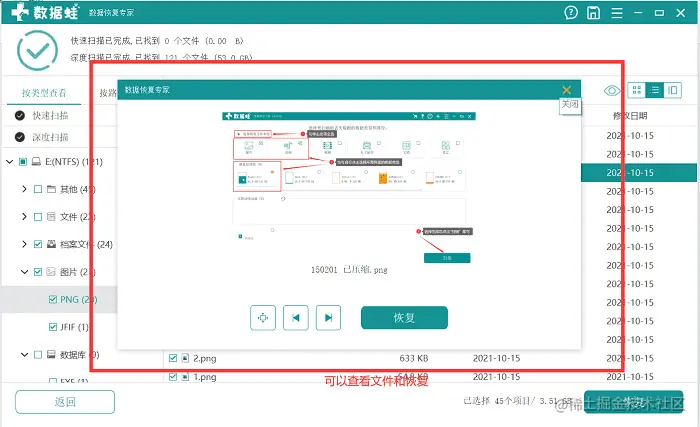
Task: Click the 1.png file type icon
Action: click(185, 377)
